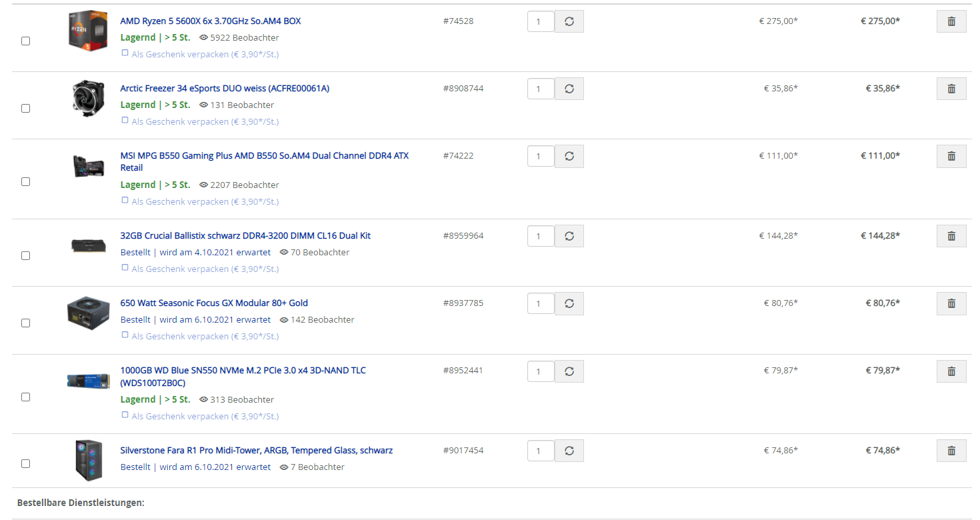
Task: Focus quantity field for AMD Ryzen 5600X
Action: (x=541, y=21)
